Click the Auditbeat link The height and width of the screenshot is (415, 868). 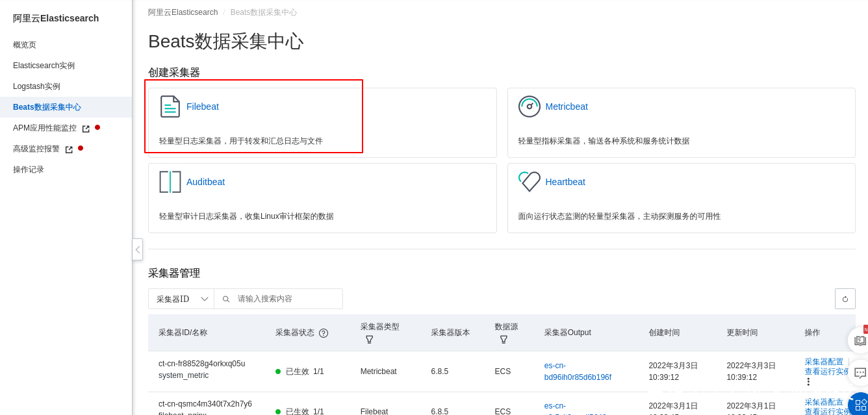tap(205, 182)
